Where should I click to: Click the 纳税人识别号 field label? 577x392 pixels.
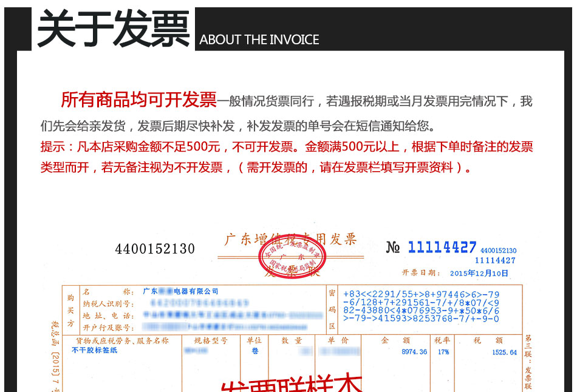[x=108, y=303]
